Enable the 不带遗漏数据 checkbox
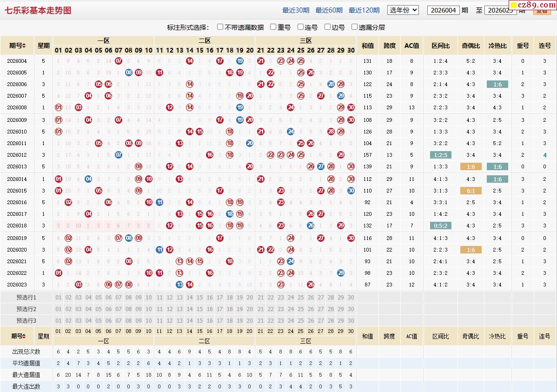 click(x=220, y=27)
